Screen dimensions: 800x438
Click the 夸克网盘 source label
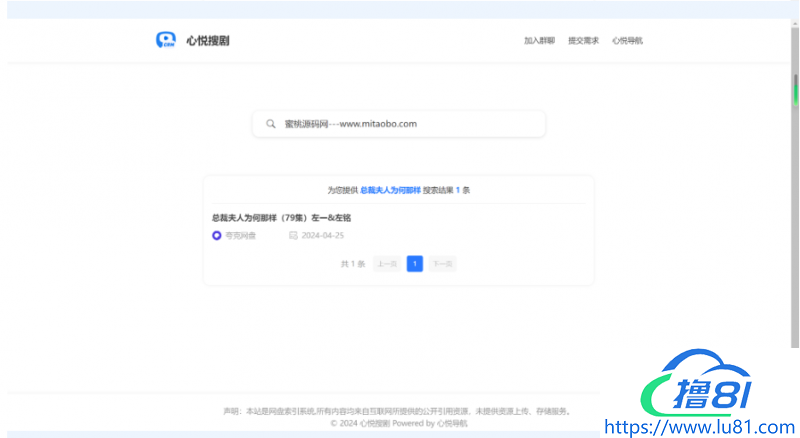[239, 236]
